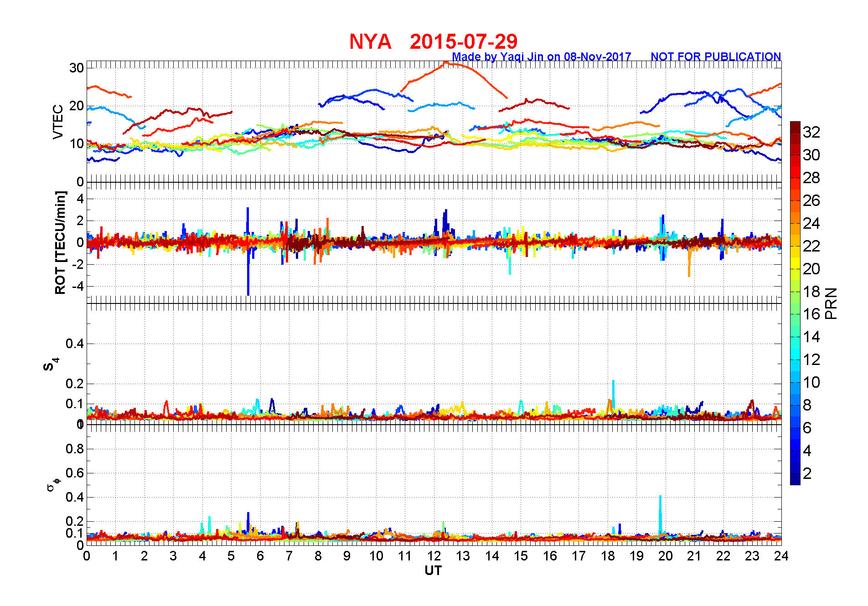
Task: Click the orange VTEC peak near 12 UT
Action: point(446,63)
